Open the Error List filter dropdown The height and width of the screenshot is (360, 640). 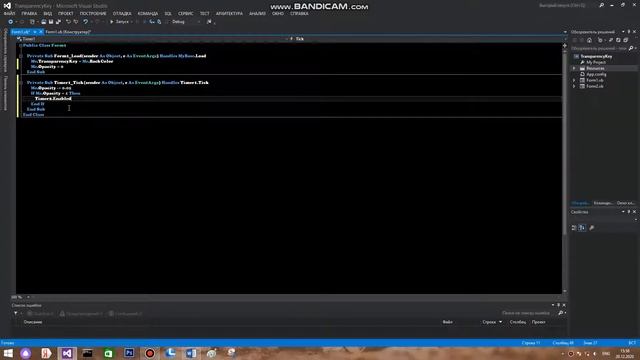(x=16, y=313)
